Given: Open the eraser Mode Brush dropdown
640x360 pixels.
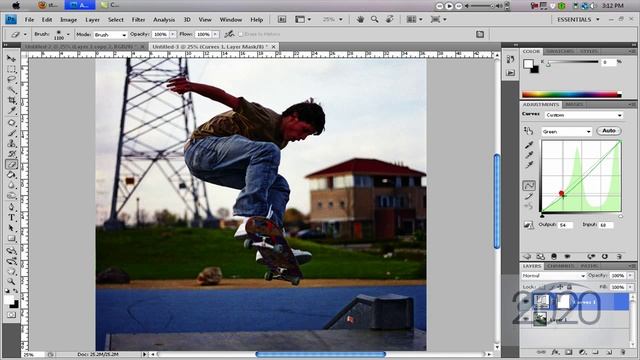Looking at the screenshot, I should tap(110, 35).
